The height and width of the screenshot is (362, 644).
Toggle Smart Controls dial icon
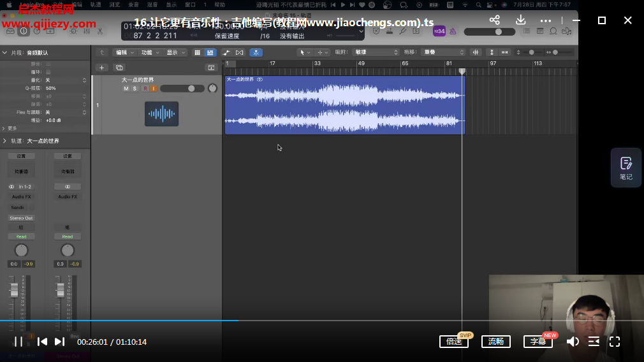[x=73, y=31]
